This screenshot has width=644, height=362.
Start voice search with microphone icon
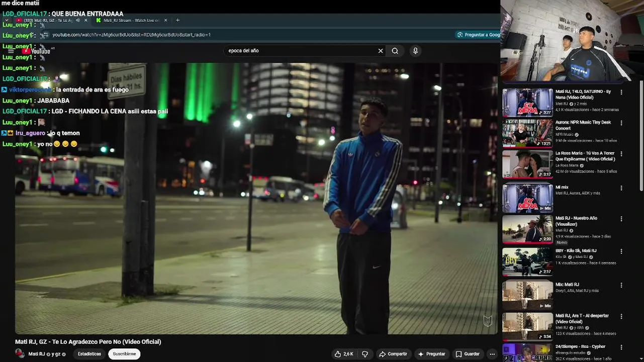[x=415, y=51]
